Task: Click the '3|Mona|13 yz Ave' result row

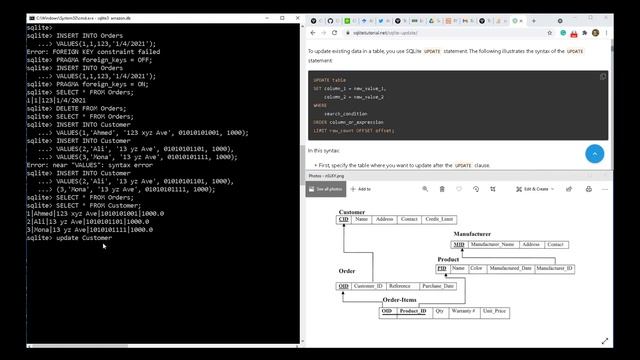Action: 90,230
